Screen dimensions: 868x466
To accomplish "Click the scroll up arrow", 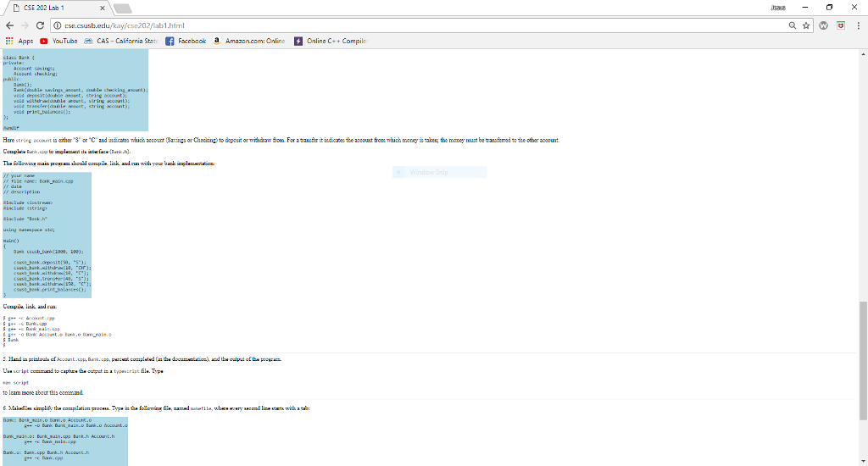I will point(863,54).
